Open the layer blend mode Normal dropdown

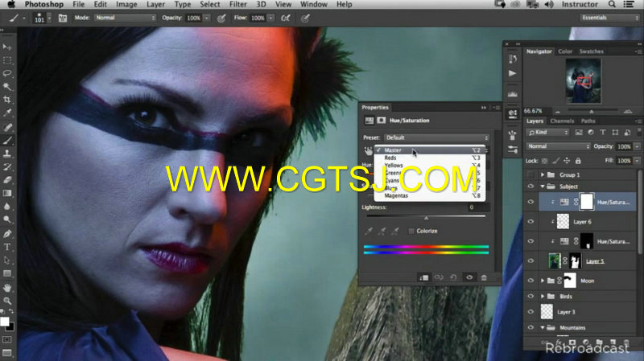point(558,146)
